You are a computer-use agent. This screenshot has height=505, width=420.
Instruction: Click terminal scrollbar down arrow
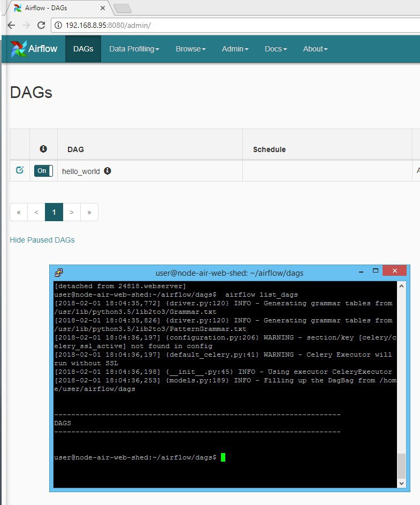point(401,483)
